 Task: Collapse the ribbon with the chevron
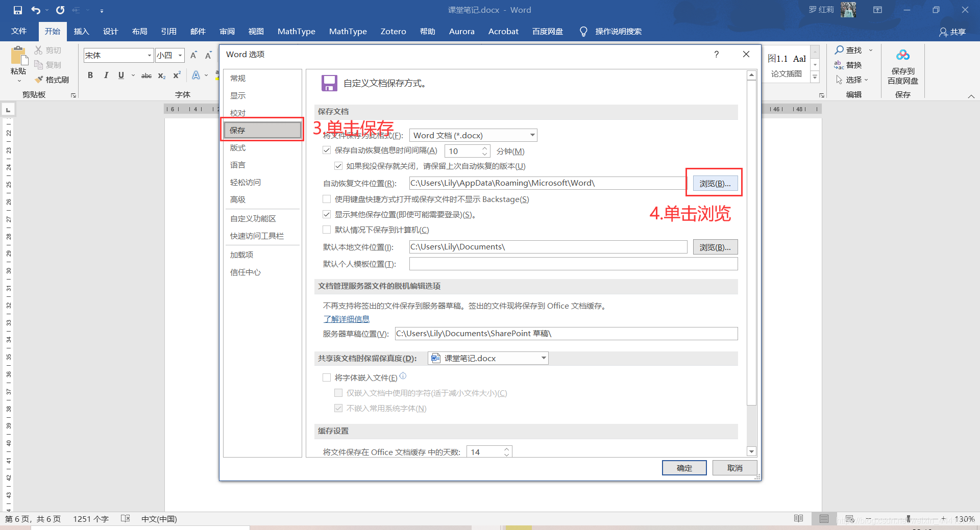(x=971, y=96)
